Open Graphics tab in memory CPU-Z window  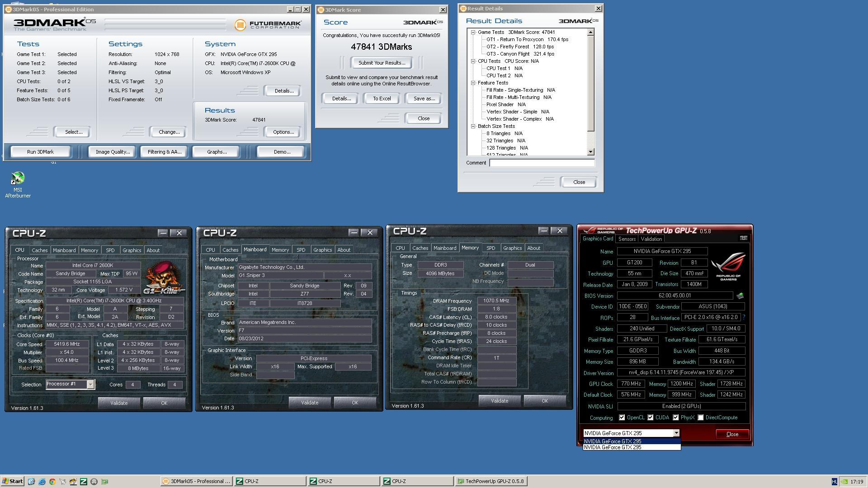pyautogui.click(x=512, y=248)
